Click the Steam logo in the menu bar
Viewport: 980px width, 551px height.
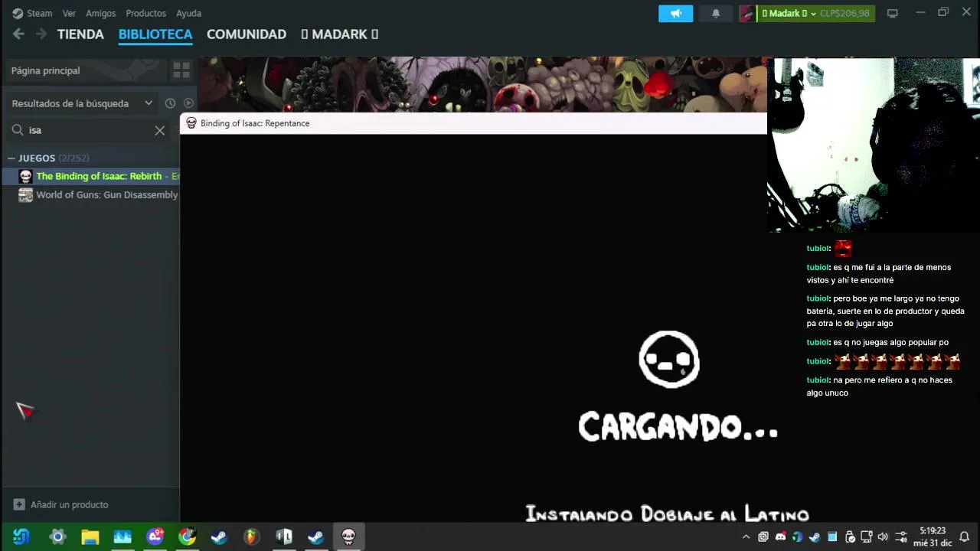(x=18, y=13)
